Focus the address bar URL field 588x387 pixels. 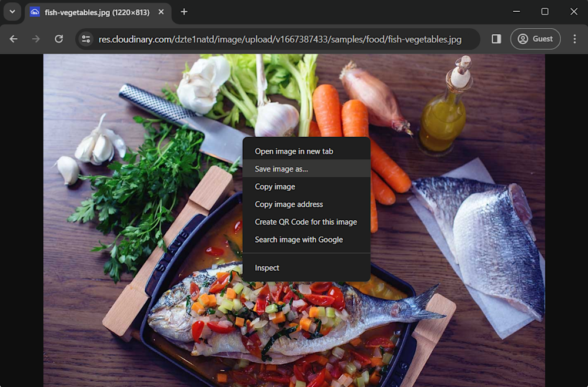279,39
